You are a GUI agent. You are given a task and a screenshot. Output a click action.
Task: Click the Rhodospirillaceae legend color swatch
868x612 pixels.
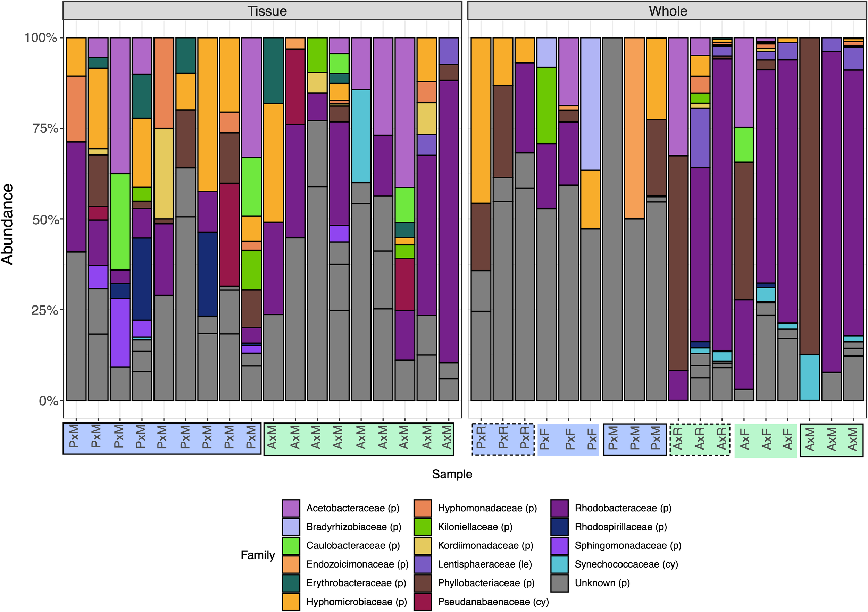(x=559, y=527)
